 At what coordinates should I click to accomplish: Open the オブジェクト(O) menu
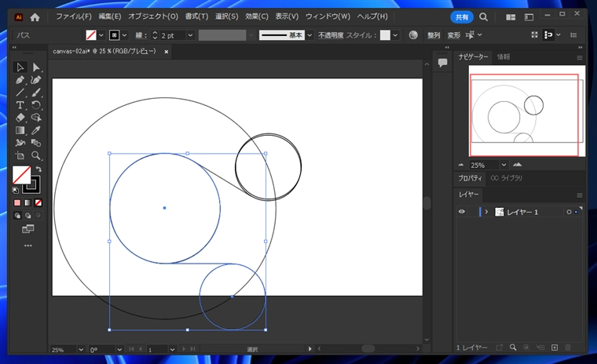click(153, 16)
